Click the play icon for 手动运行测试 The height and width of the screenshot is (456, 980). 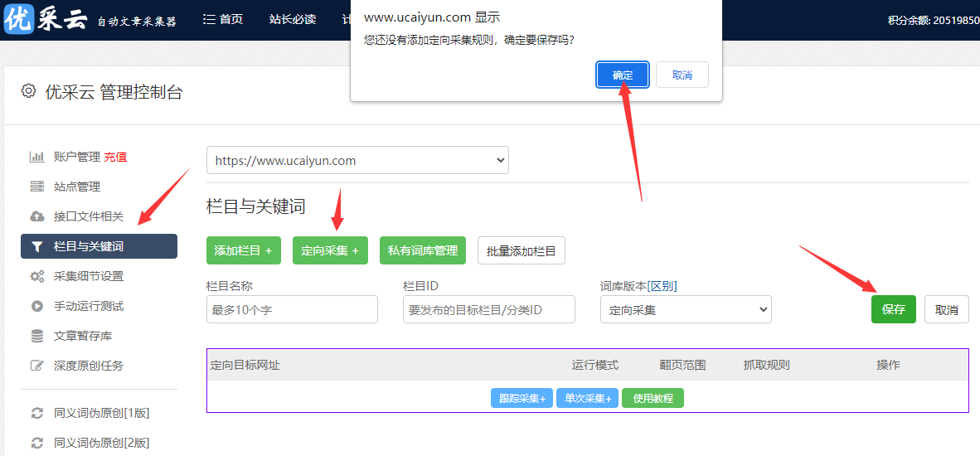37,306
